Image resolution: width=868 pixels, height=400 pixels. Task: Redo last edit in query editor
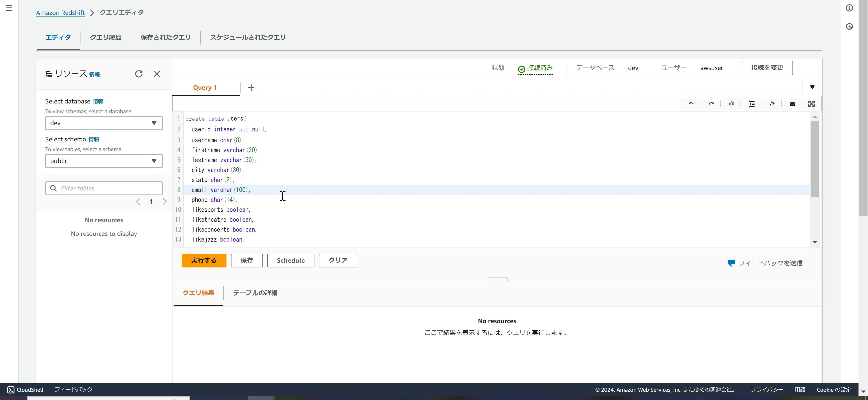click(x=711, y=104)
